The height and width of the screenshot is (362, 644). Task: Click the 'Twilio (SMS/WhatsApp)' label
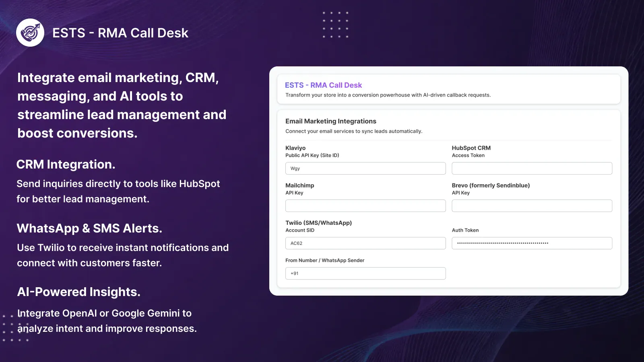point(318,223)
